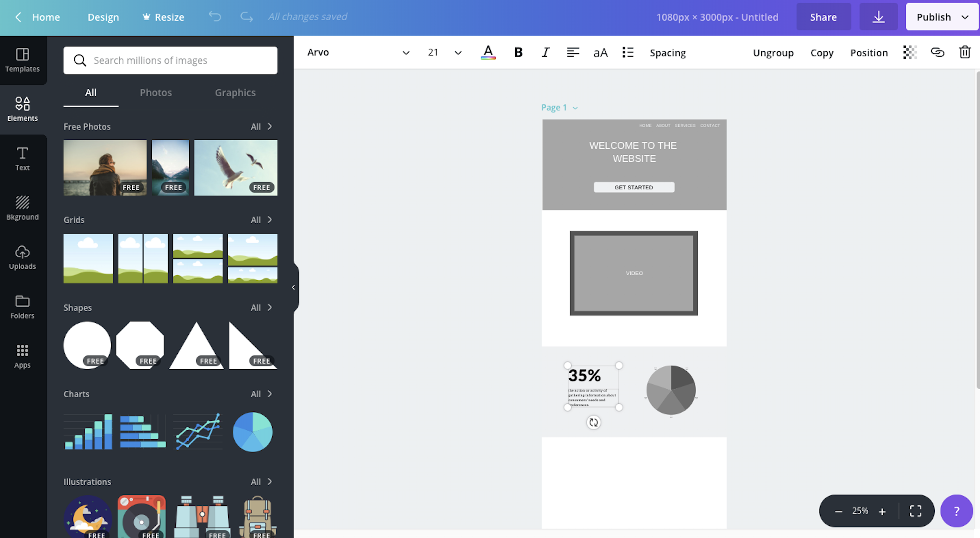Switch to the Photos tab

156,93
